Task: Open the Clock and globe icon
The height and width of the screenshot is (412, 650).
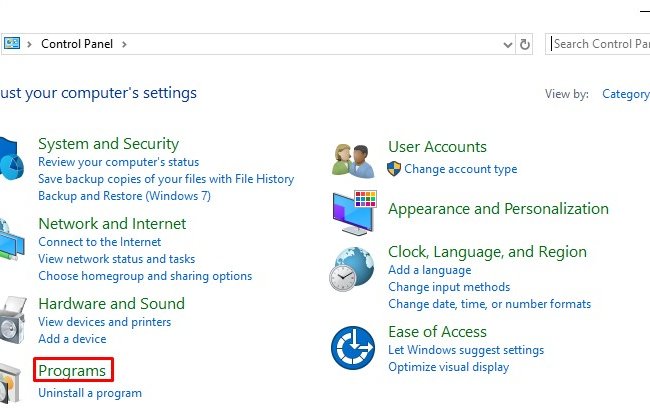Action: 352,269
